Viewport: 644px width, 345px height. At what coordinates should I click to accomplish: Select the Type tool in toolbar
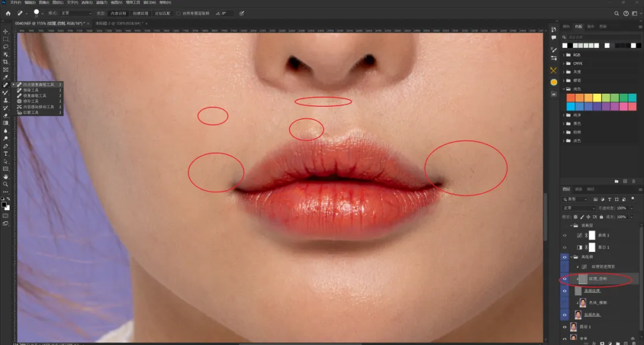[x=5, y=154]
